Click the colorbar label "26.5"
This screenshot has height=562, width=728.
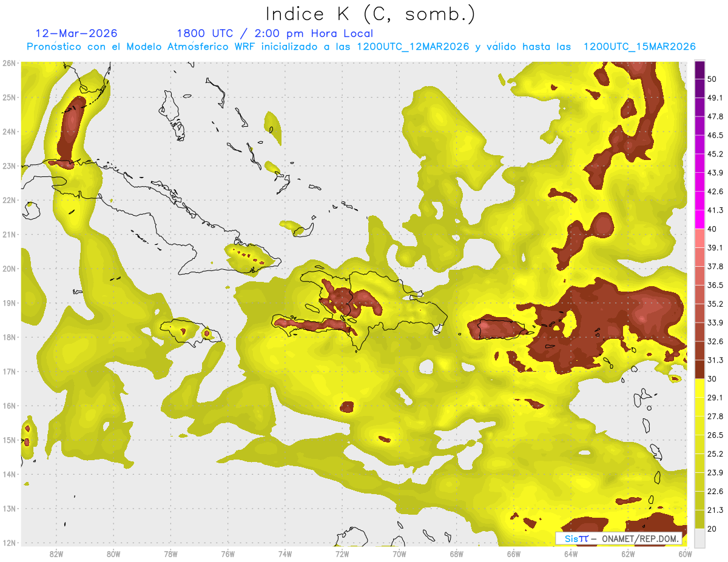[715, 435]
